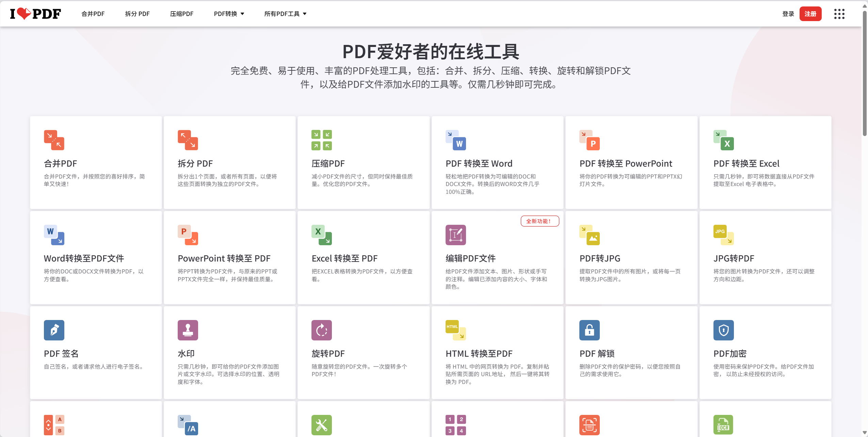Select the PDF 签名 pen icon
Viewport: 868px width, 437px height.
pyautogui.click(x=54, y=330)
